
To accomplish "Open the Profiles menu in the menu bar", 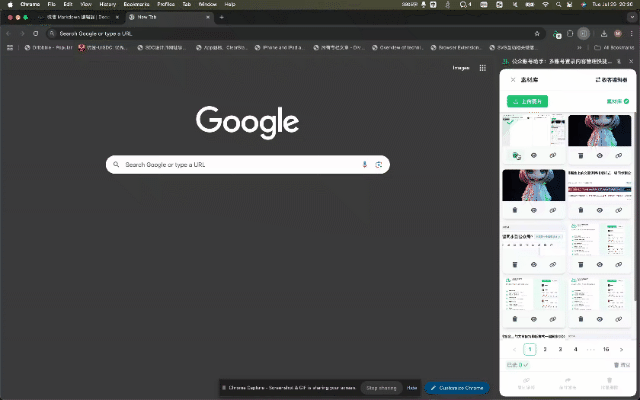I will coord(166,4).
